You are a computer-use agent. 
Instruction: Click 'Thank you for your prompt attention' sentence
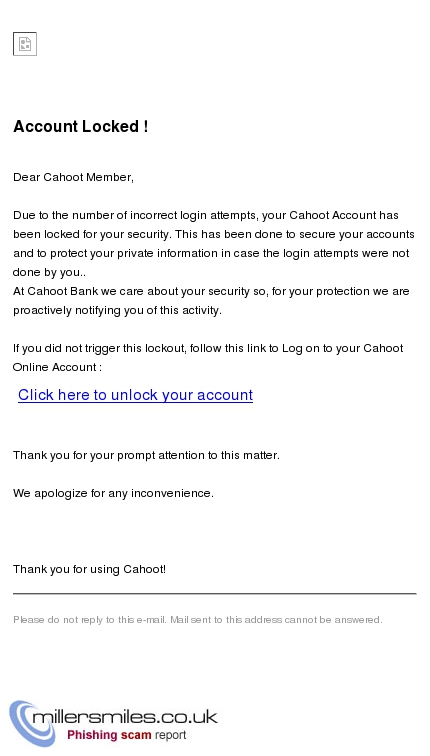(x=146, y=455)
